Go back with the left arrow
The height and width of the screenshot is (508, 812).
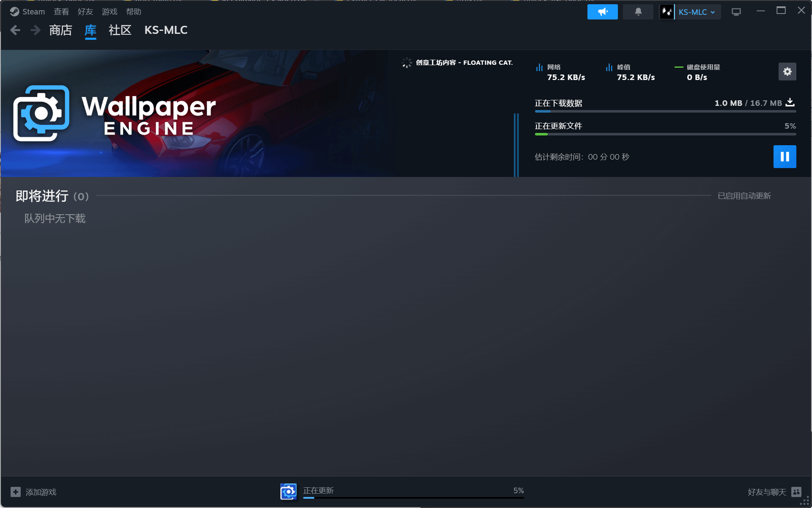click(15, 30)
